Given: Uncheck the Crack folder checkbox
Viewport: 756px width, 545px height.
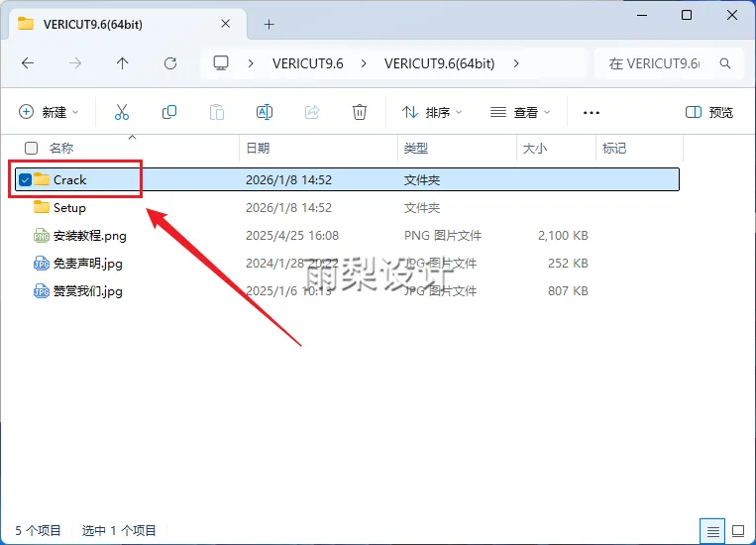Looking at the screenshot, I should pyautogui.click(x=25, y=180).
